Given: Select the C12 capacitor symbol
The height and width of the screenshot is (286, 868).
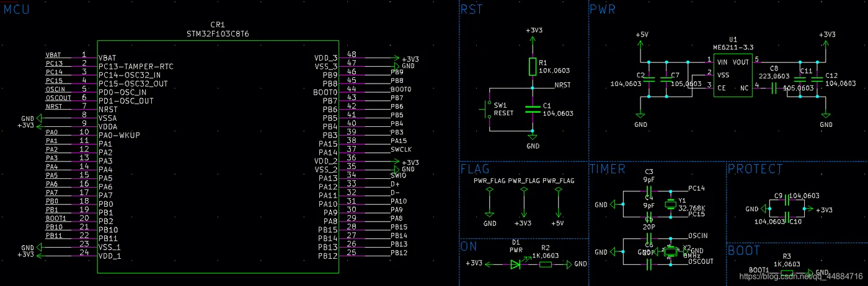Looking at the screenshot, I should tap(817, 79).
